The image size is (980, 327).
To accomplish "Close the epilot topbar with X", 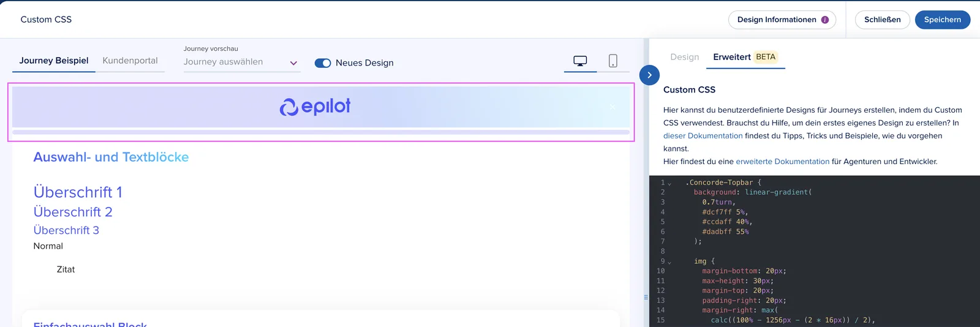I will pyautogui.click(x=612, y=107).
